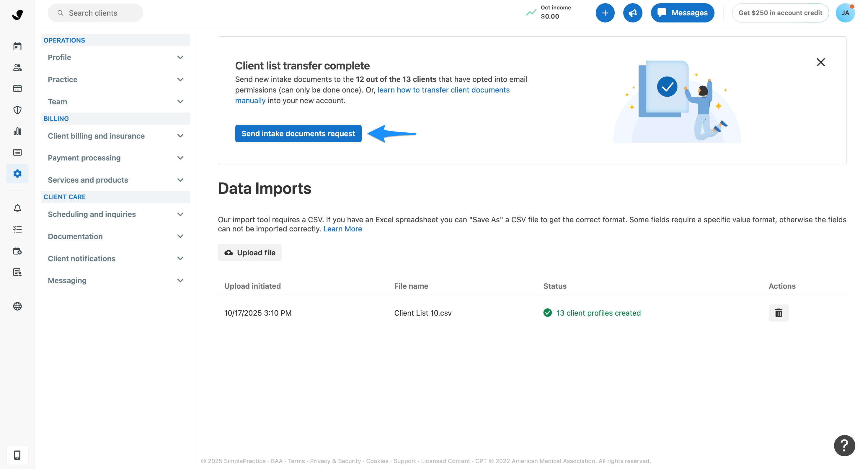Open the Billing card sidebar icon

17,88
